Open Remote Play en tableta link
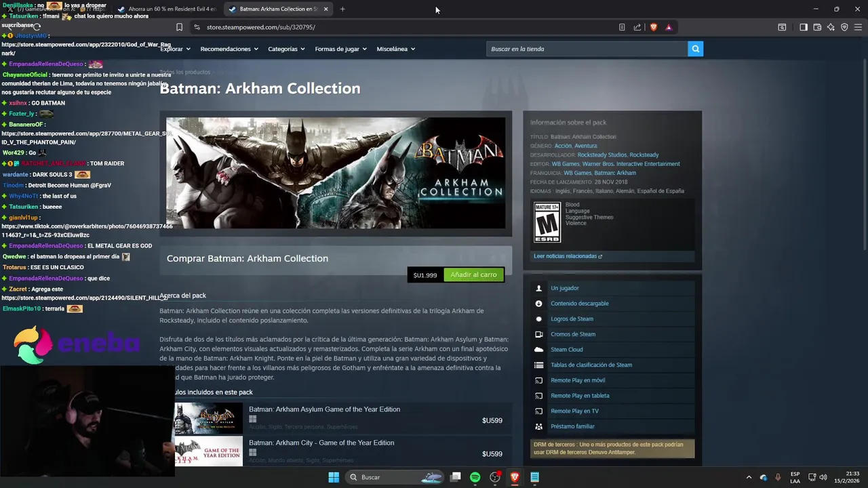This screenshot has height=488, width=868. tap(580, 396)
